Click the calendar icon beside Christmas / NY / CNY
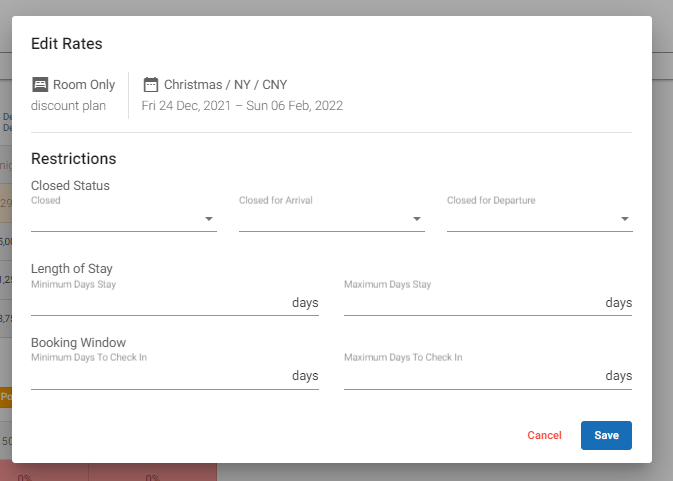This screenshot has height=481, width=673. (x=151, y=85)
